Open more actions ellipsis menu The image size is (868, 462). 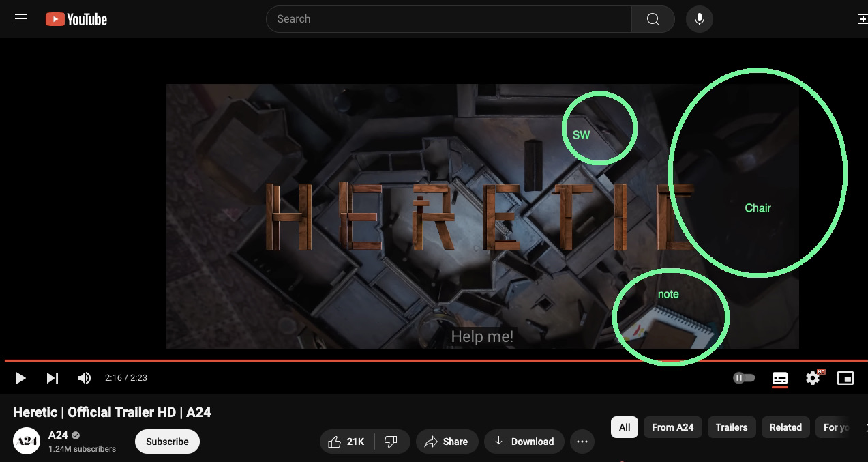[x=582, y=442]
